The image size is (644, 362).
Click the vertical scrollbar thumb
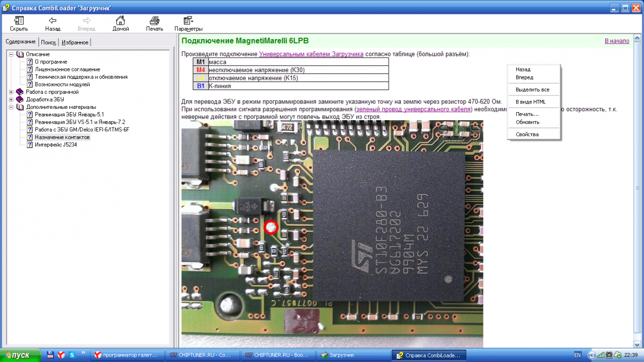coord(638,188)
